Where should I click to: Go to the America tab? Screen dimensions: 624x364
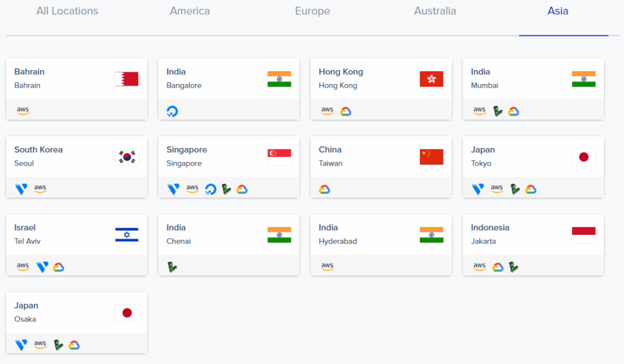[190, 11]
